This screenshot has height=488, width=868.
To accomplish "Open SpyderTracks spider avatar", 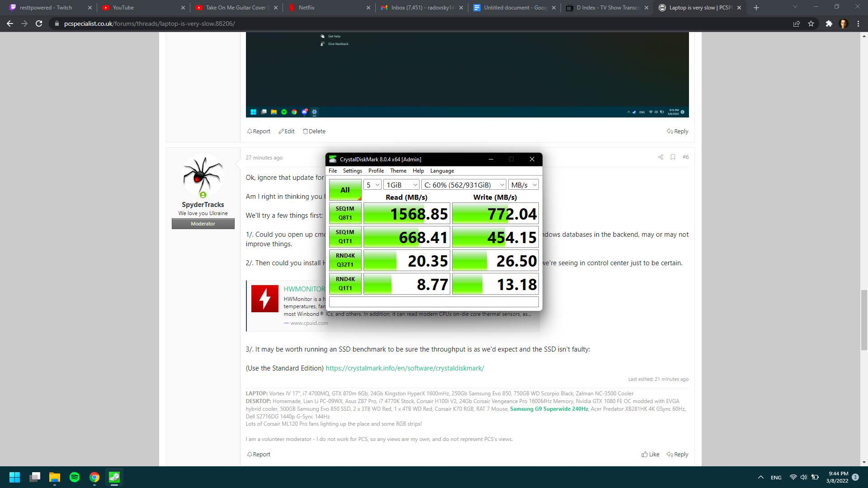I will (x=203, y=175).
